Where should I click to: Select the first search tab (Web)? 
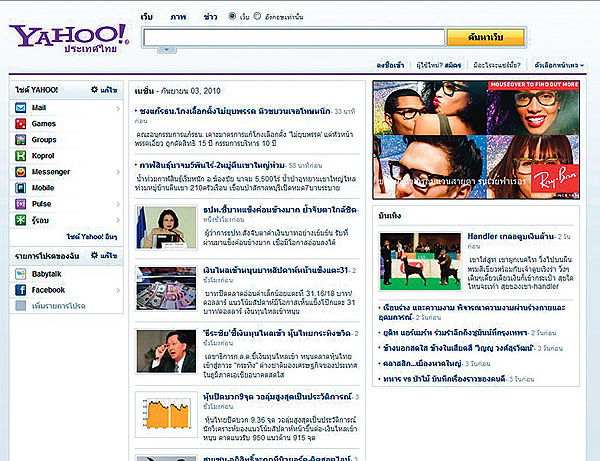(x=147, y=17)
